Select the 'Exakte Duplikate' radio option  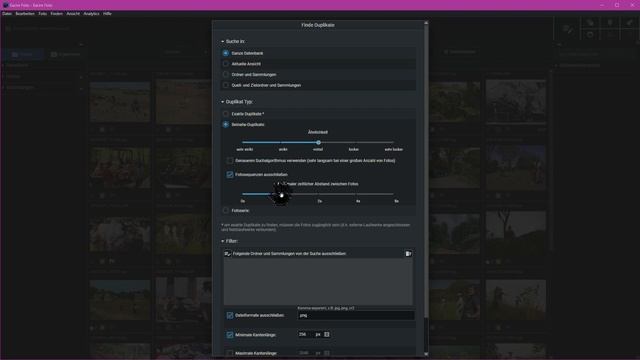[x=226, y=113]
